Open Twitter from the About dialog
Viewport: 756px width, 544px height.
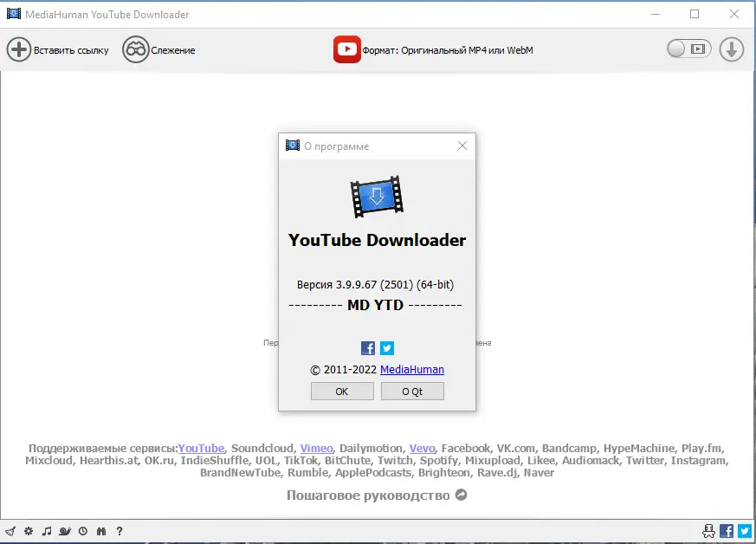click(386, 347)
